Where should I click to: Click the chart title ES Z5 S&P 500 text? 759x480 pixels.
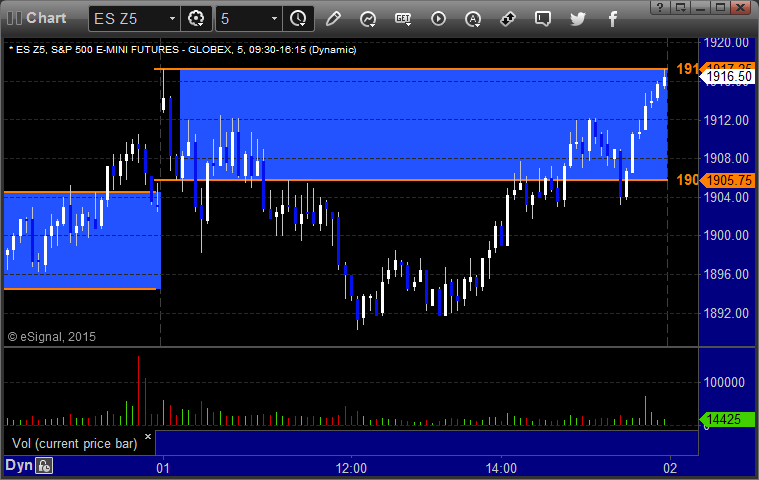pyautogui.click(x=183, y=50)
